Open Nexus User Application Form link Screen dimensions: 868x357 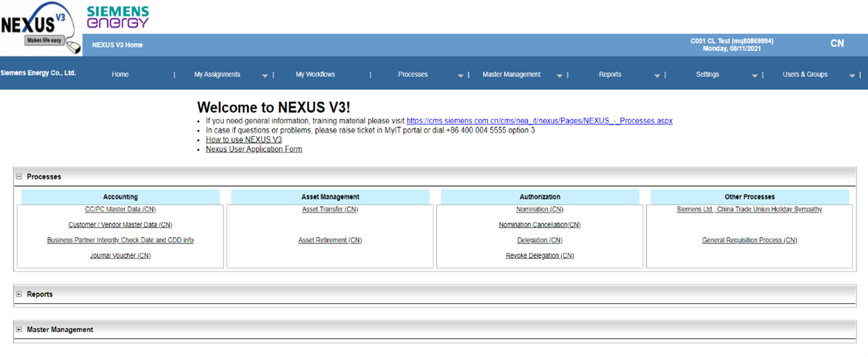(x=253, y=149)
